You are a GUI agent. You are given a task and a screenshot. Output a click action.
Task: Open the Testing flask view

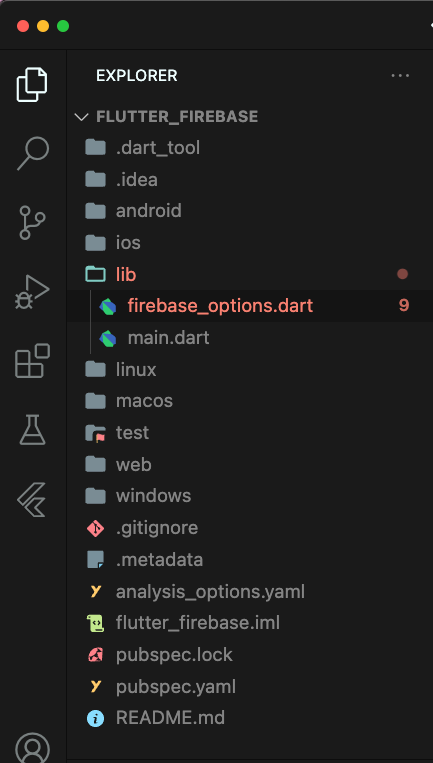click(33, 430)
